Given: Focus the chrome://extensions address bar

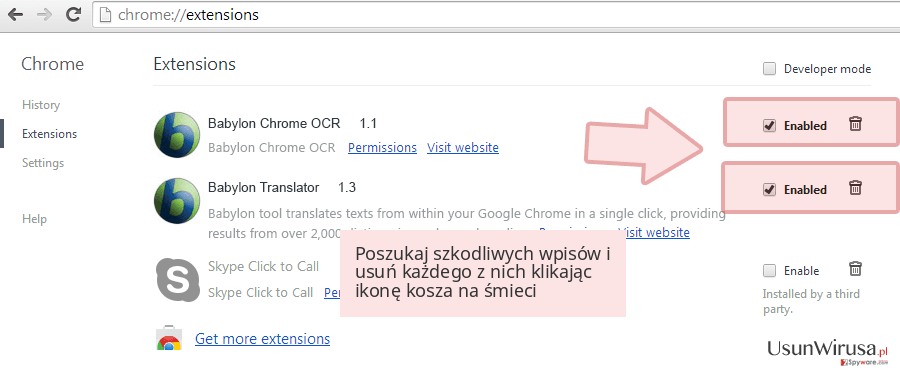Looking at the screenshot, I should (496, 15).
